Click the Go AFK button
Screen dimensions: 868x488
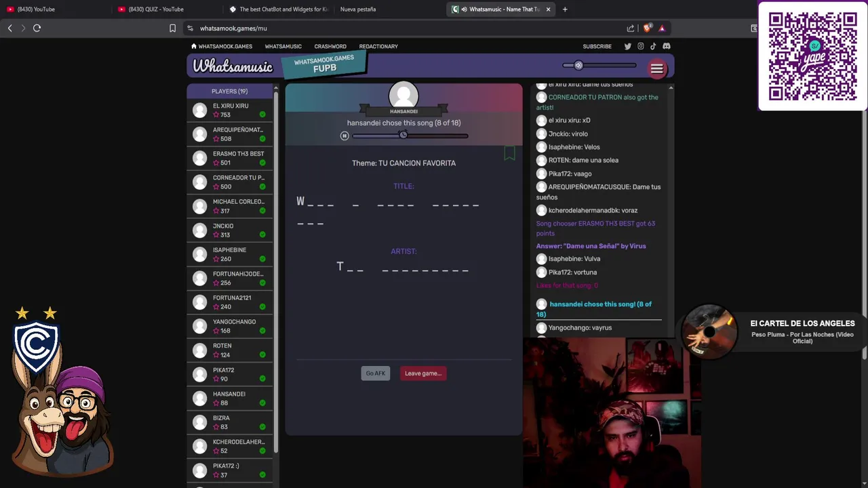[x=375, y=373]
